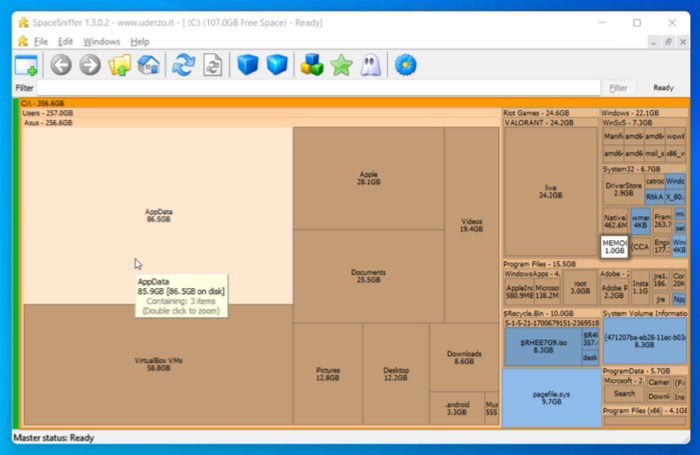Click the green star tagging icon
This screenshot has width=700, height=455.
pos(342,65)
